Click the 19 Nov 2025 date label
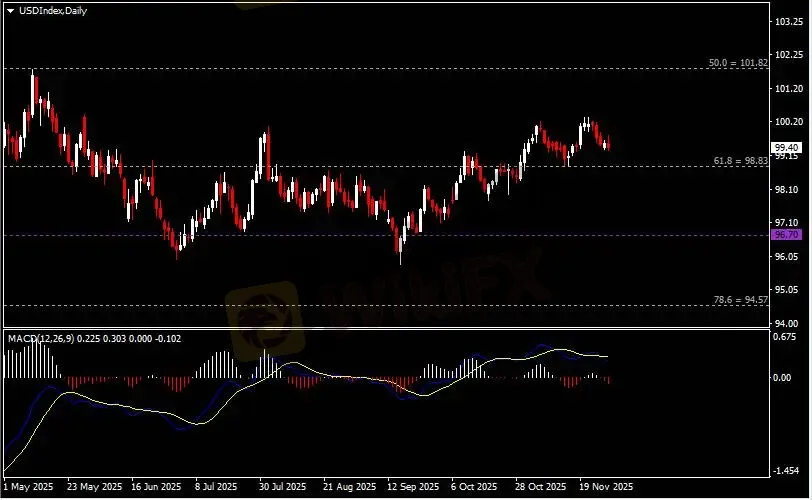812x500 pixels. pos(606,487)
